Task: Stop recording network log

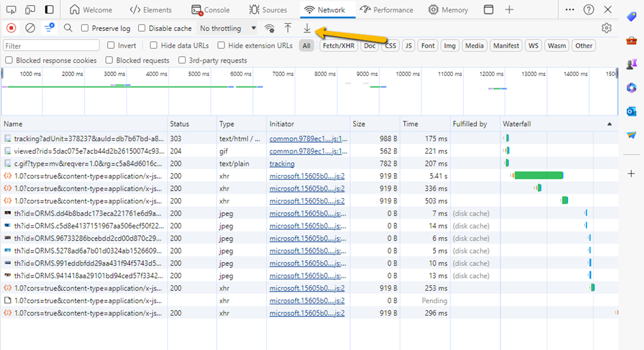Action: (x=11, y=28)
